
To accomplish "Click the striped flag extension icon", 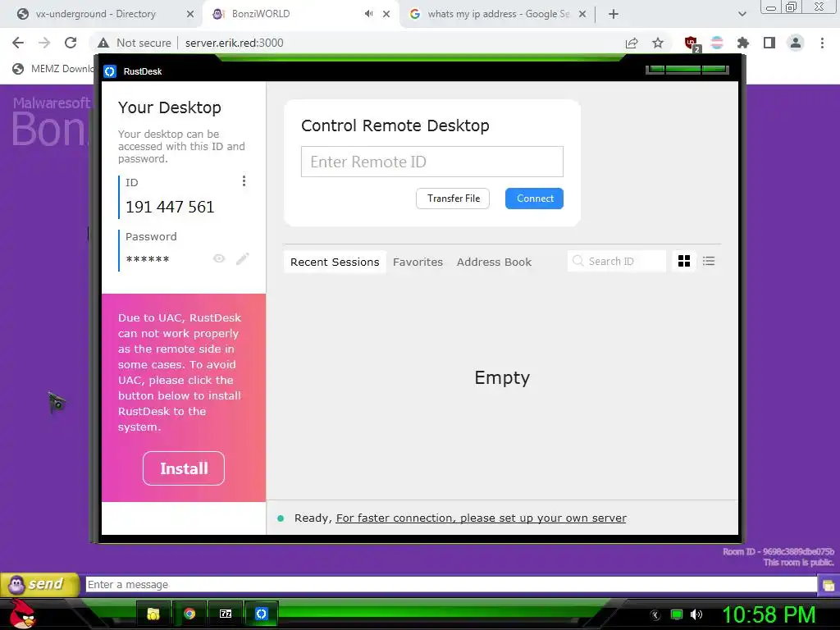I will 717,43.
